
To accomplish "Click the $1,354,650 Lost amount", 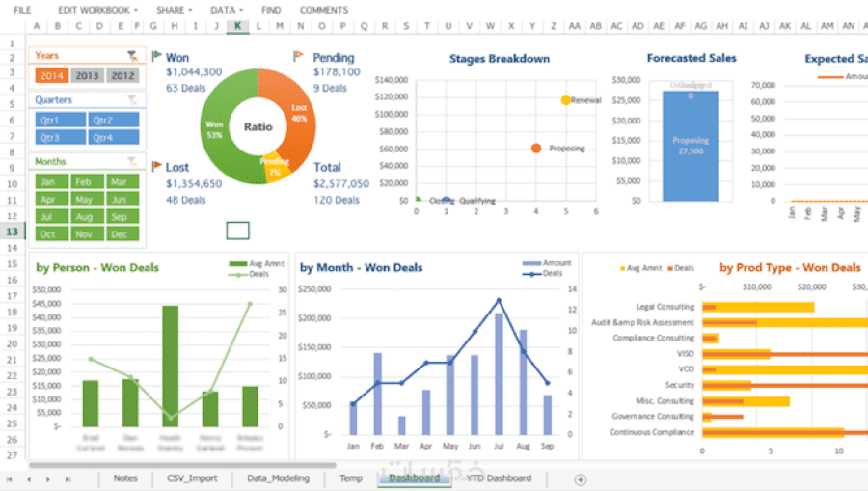I will click(x=194, y=184).
